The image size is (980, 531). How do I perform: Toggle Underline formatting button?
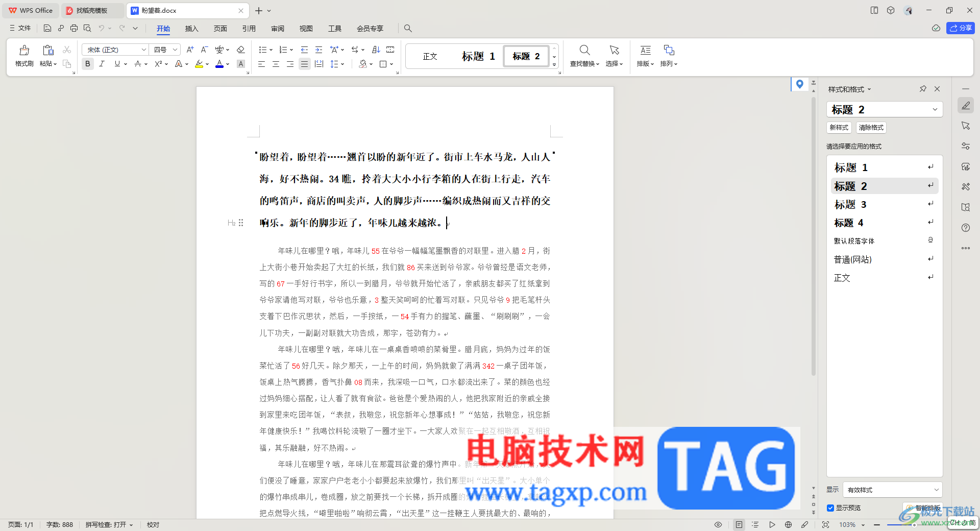(117, 64)
